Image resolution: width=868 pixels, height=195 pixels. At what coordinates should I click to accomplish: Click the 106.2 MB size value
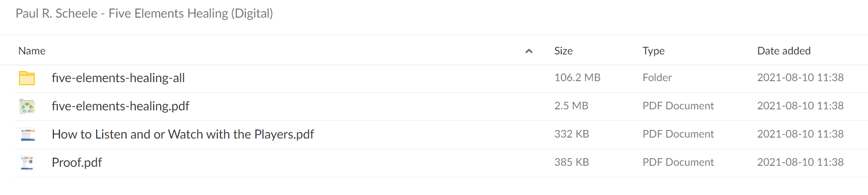point(577,78)
